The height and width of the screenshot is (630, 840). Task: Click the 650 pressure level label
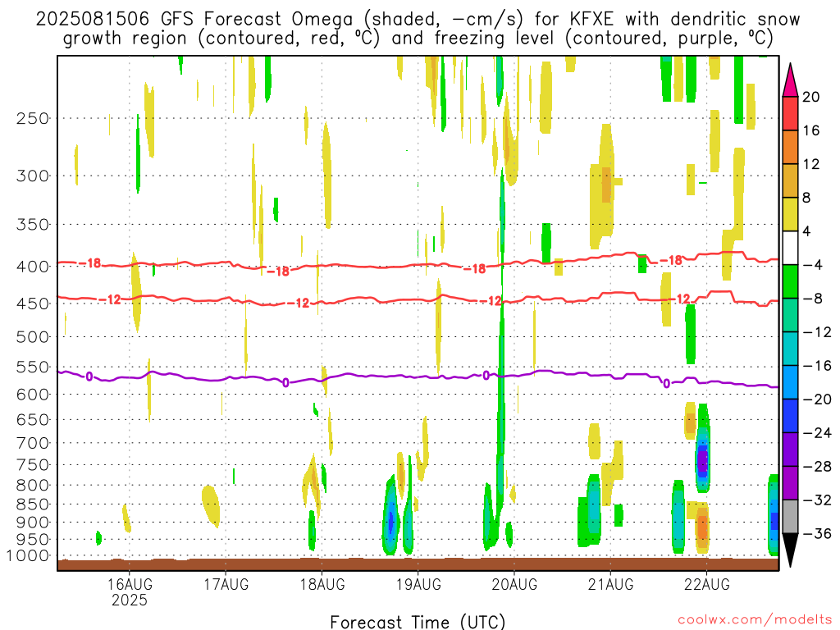(x=33, y=419)
